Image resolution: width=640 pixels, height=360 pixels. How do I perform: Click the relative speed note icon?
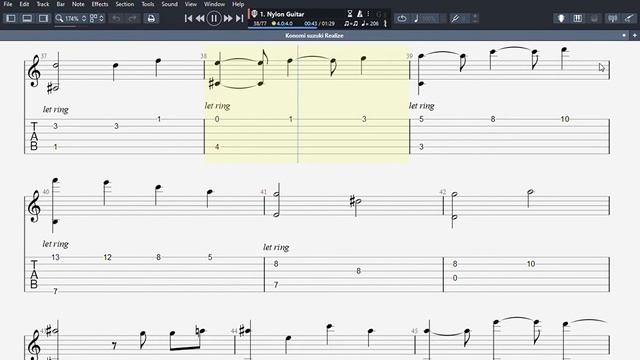coord(416,18)
